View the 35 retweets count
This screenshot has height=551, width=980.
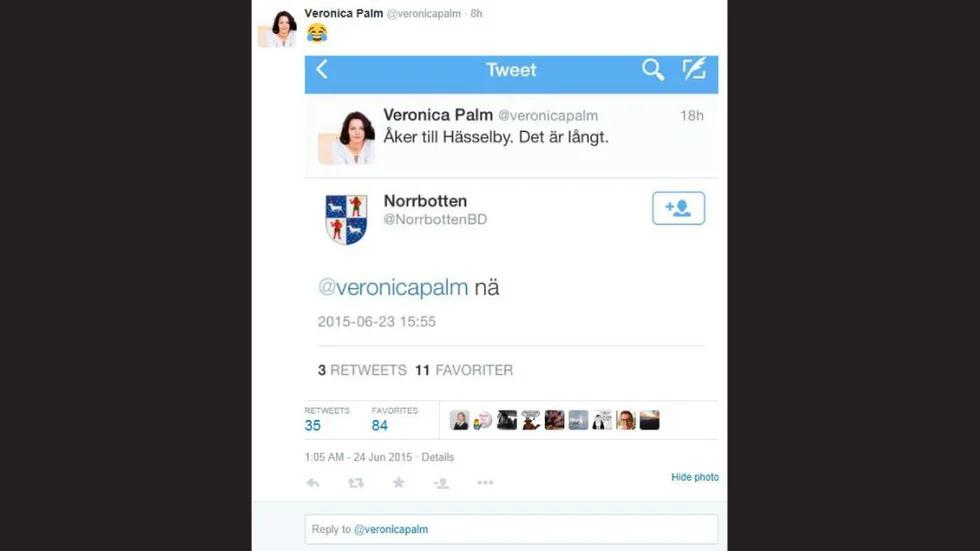click(312, 425)
